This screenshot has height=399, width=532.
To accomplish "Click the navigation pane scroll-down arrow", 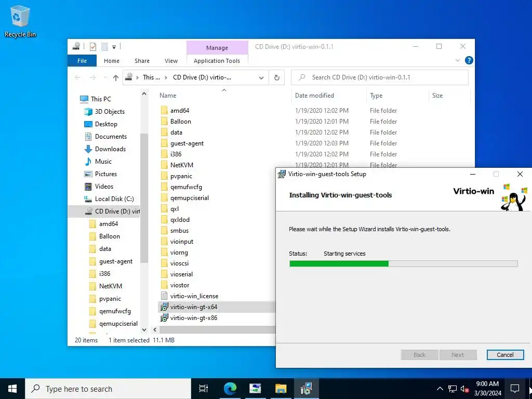I will pyautogui.click(x=144, y=330).
